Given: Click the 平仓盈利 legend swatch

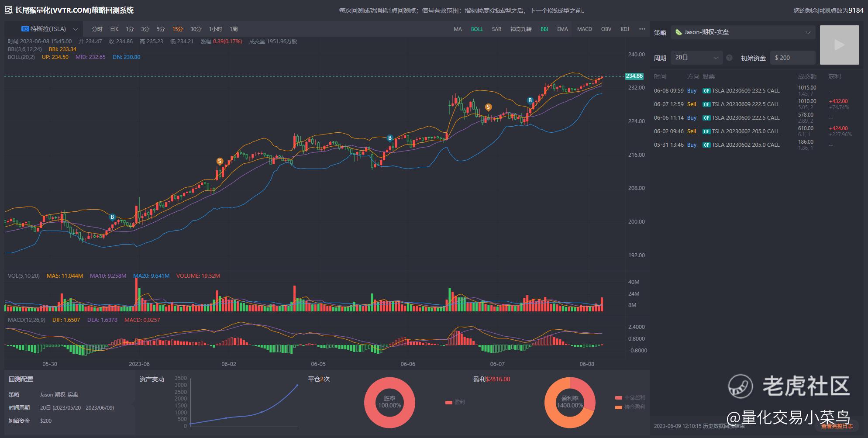Looking at the screenshot, I should 618,397.
